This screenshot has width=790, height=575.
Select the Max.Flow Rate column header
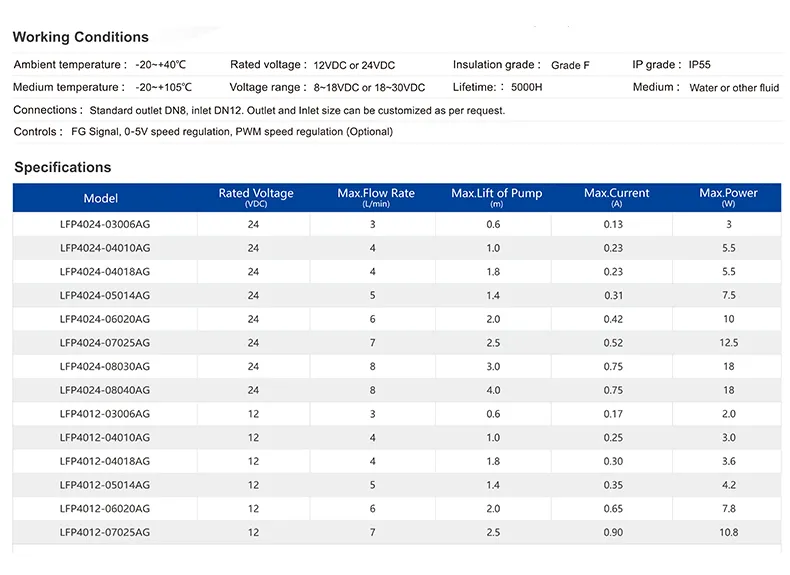point(376,197)
